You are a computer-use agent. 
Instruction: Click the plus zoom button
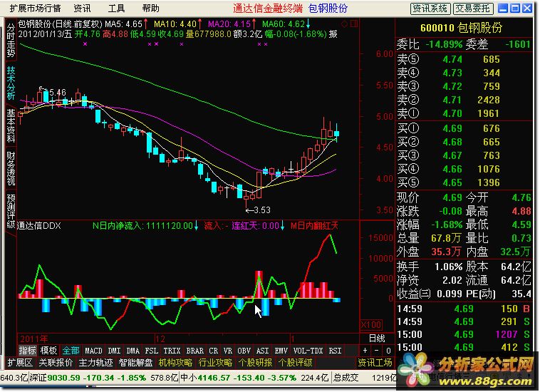tap(365, 351)
